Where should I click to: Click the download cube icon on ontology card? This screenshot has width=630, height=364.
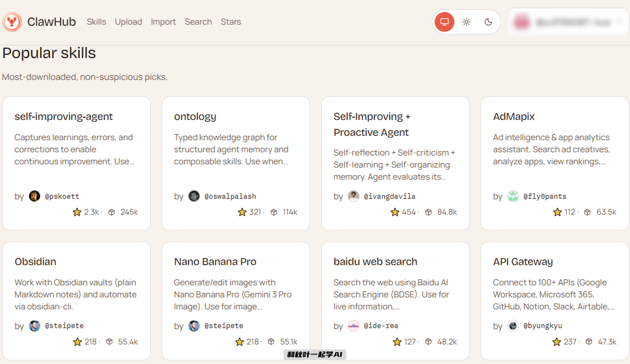[x=274, y=212]
